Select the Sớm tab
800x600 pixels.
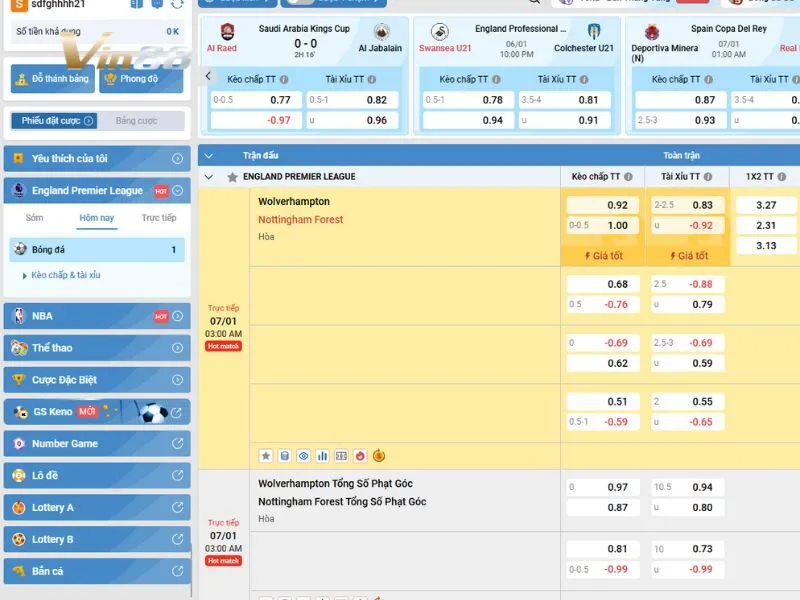click(x=34, y=218)
